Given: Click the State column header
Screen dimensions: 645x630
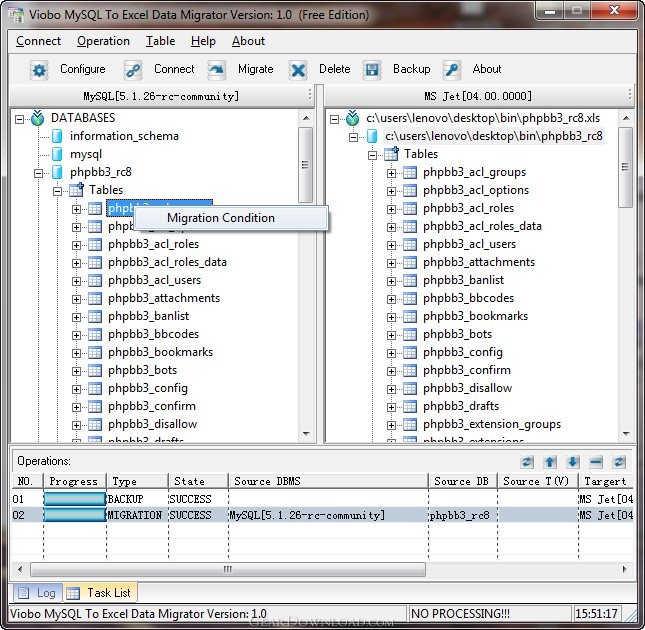Looking at the screenshot, I should (198, 481).
